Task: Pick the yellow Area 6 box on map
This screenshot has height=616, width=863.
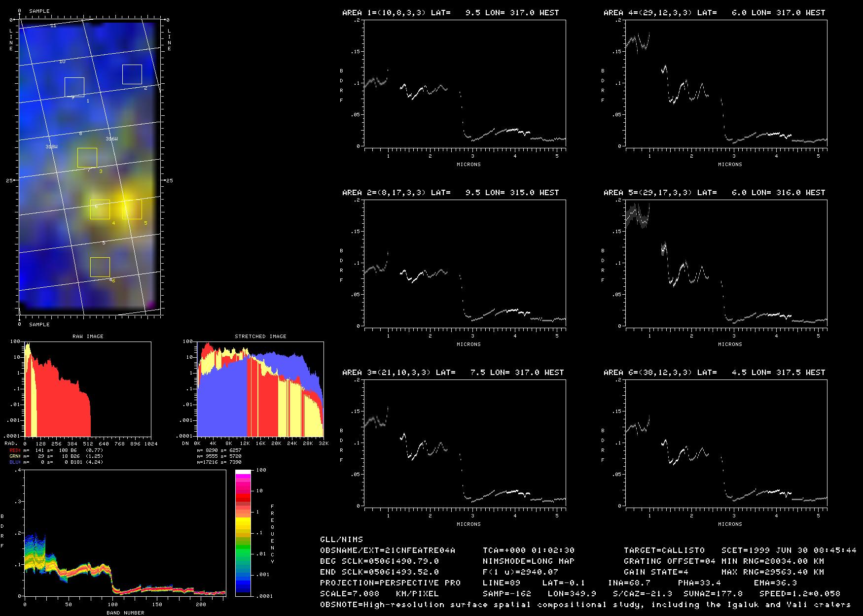Action: pyautogui.click(x=100, y=267)
